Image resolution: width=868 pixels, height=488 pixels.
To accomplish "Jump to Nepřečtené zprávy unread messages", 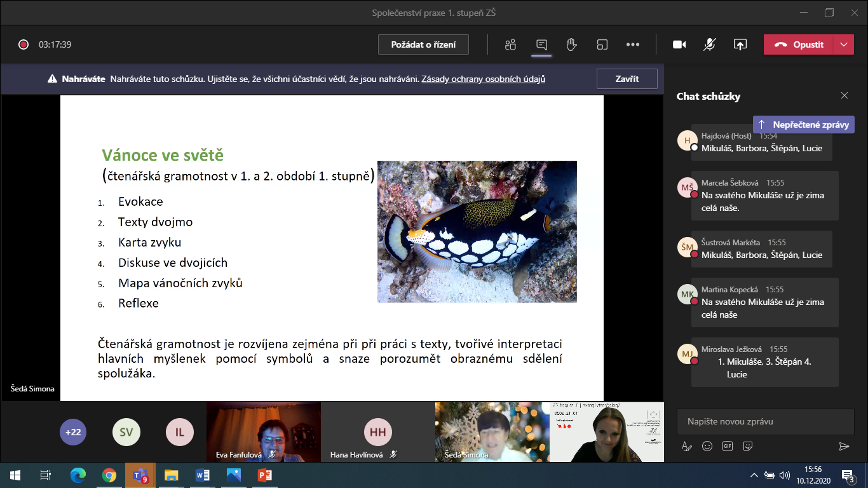I will click(804, 125).
